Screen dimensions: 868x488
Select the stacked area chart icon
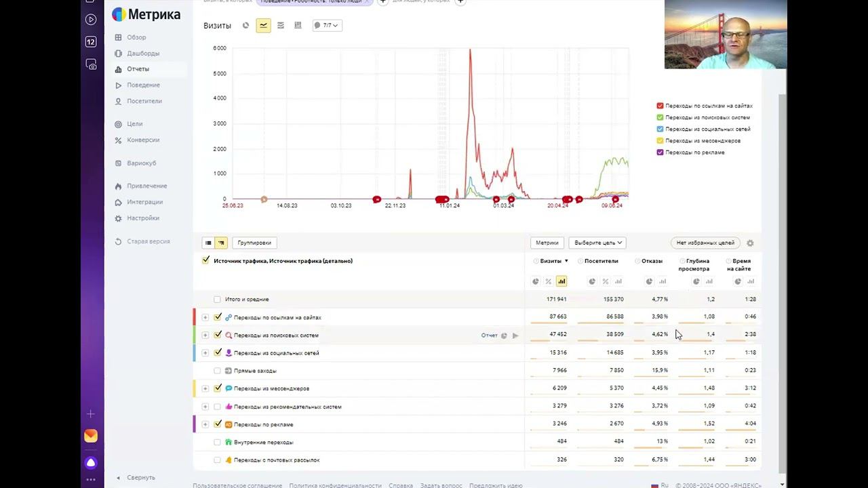pos(281,26)
